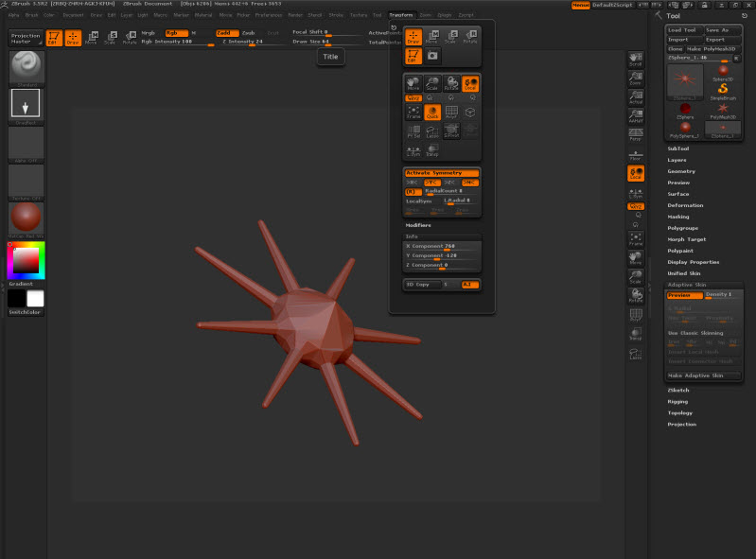Choose the Move mode on the top shelf
This screenshot has width=756, height=559.
click(x=92, y=38)
